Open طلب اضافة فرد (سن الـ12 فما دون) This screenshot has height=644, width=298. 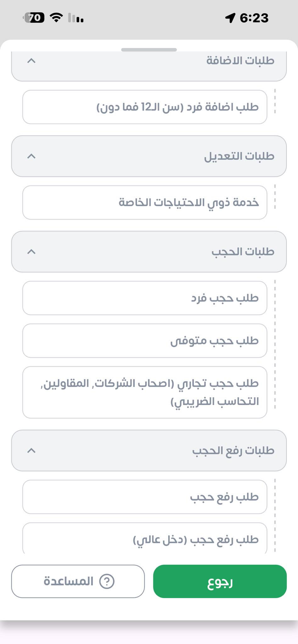(x=145, y=107)
